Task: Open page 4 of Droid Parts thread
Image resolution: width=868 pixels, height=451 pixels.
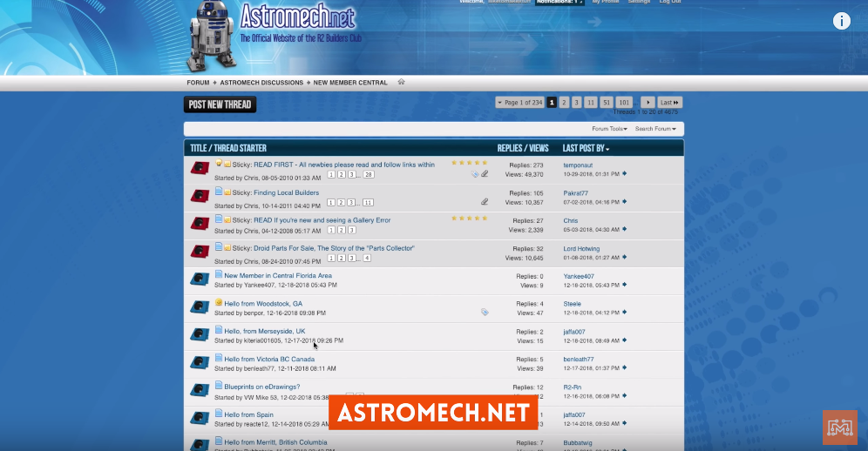Action: click(x=367, y=259)
